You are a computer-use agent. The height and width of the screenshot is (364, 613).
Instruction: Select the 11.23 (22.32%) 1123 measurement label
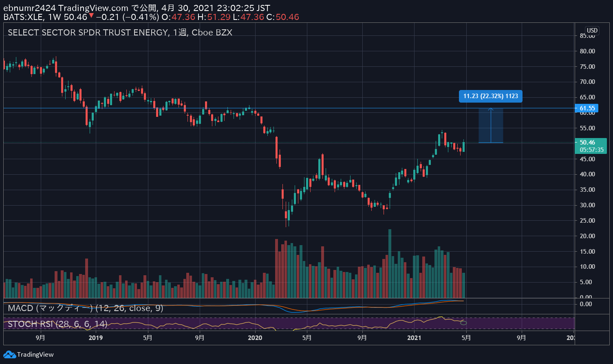coord(491,96)
